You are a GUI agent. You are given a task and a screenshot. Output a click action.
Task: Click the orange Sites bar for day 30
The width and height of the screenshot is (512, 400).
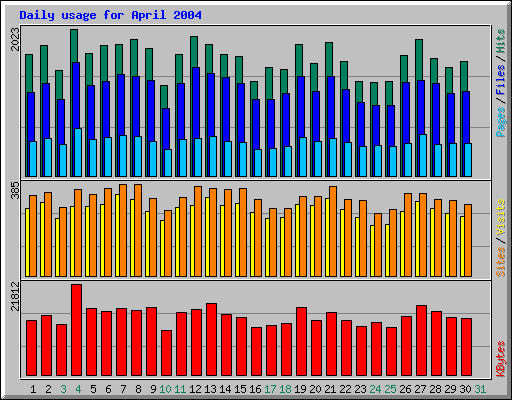(468, 240)
